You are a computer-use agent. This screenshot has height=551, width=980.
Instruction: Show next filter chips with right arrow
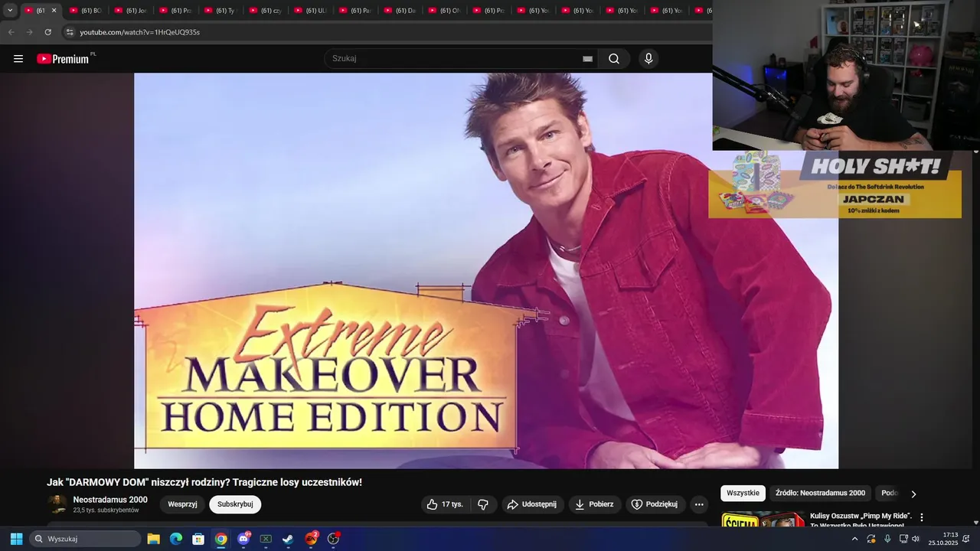[913, 494]
